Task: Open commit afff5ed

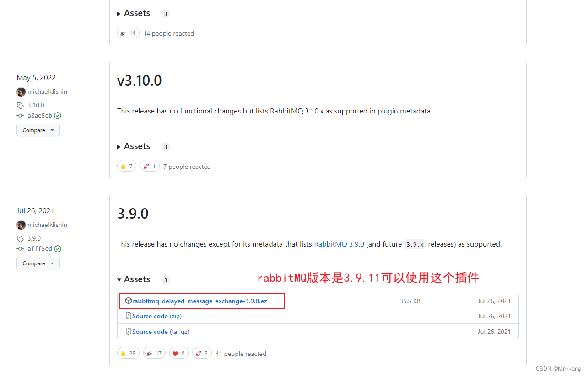Action: [x=40, y=249]
